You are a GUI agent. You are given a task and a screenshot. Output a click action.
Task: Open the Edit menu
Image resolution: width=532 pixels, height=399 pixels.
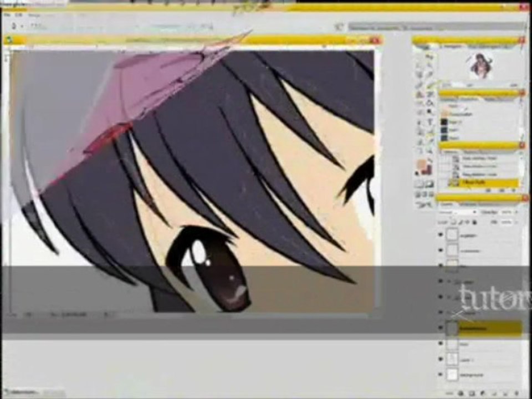click(19, 15)
